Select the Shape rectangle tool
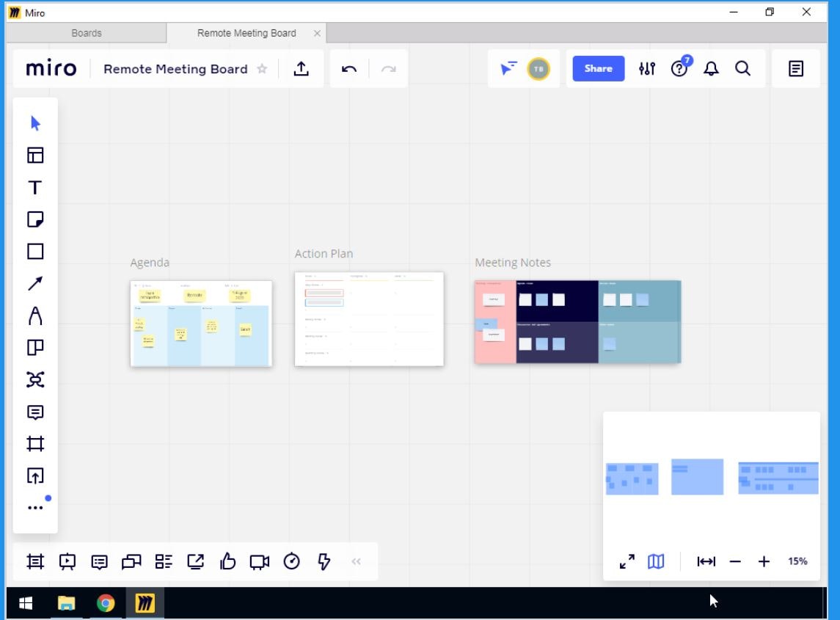Image resolution: width=840 pixels, height=620 pixels. (x=35, y=252)
